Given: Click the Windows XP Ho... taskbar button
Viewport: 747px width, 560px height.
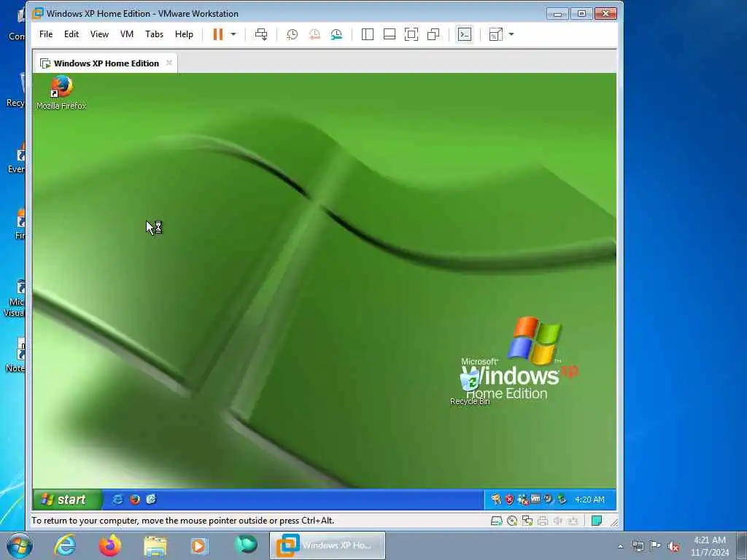Looking at the screenshot, I should [328, 545].
